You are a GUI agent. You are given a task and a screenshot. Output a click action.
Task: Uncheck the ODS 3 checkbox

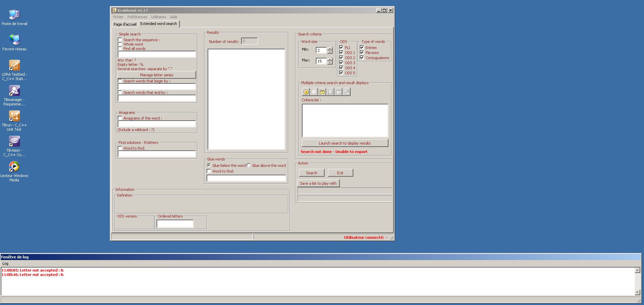point(341,63)
